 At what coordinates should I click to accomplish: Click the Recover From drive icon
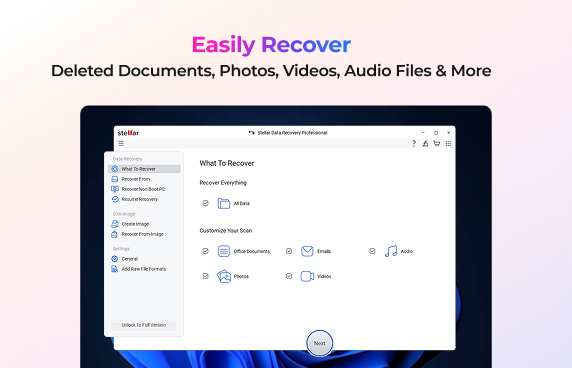115,179
